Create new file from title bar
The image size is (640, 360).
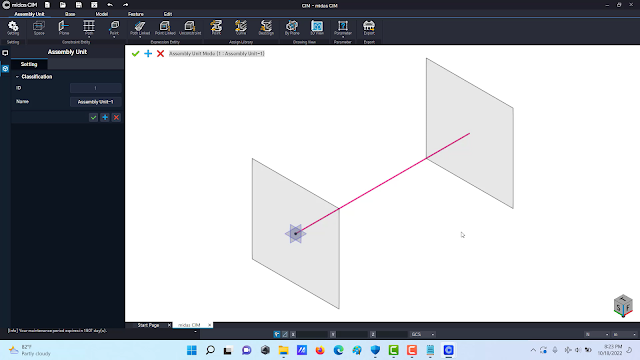[47, 5]
